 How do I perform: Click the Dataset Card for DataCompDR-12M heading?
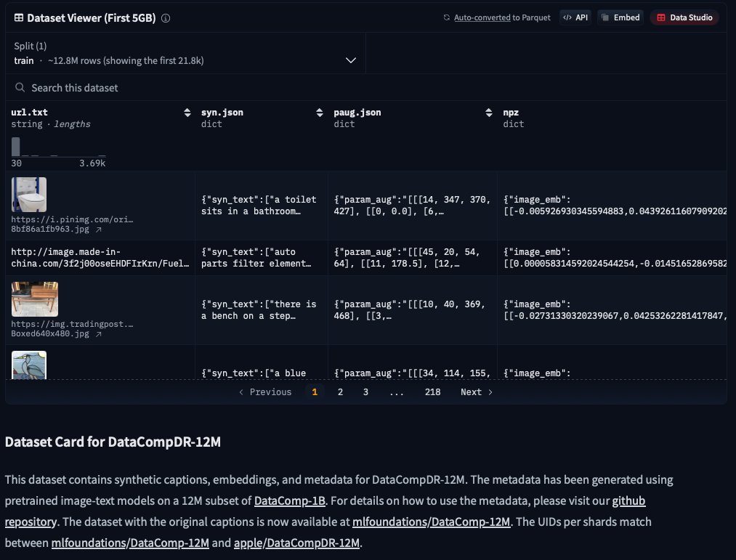point(113,442)
